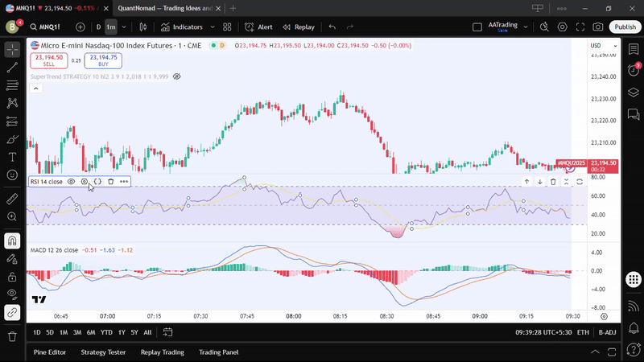The width and height of the screenshot is (644, 362).
Task: Open the indicator templates grid icon
Action: 227,27
